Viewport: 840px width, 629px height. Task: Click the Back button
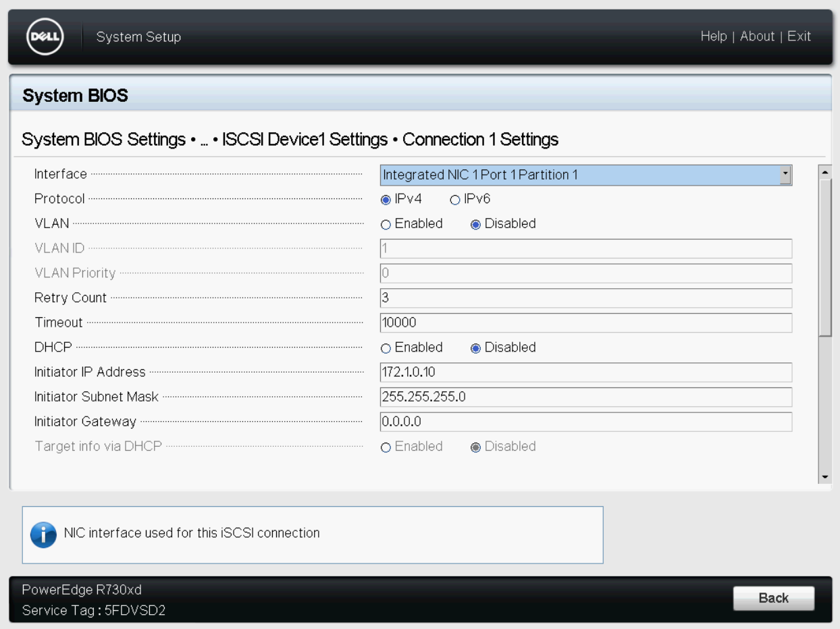point(773,598)
